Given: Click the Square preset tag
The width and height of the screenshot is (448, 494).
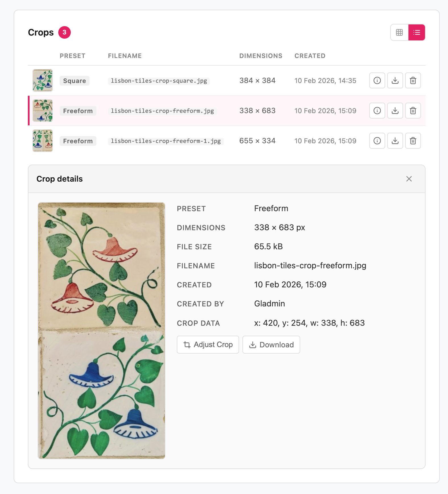Looking at the screenshot, I should (x=74, y=81).
